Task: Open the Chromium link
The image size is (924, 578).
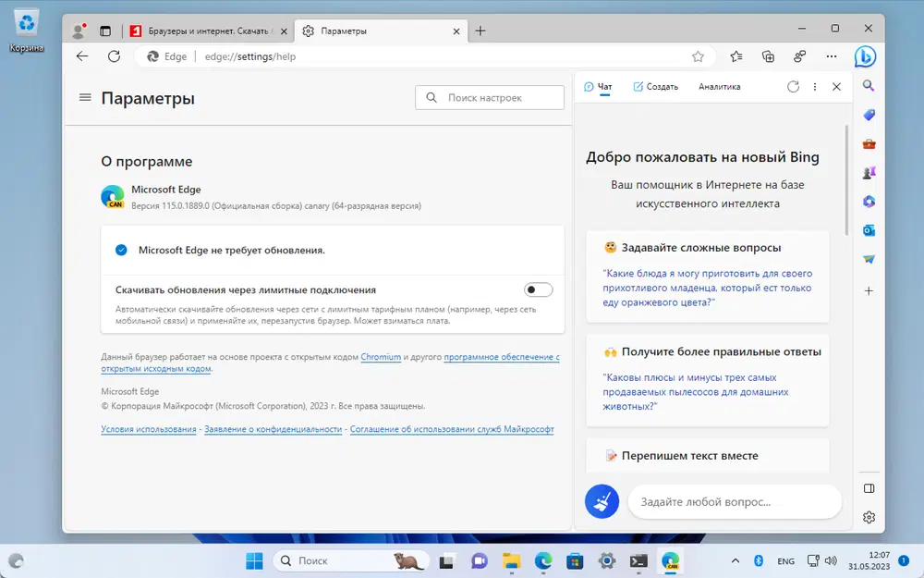Action: (x=381, y=357)
